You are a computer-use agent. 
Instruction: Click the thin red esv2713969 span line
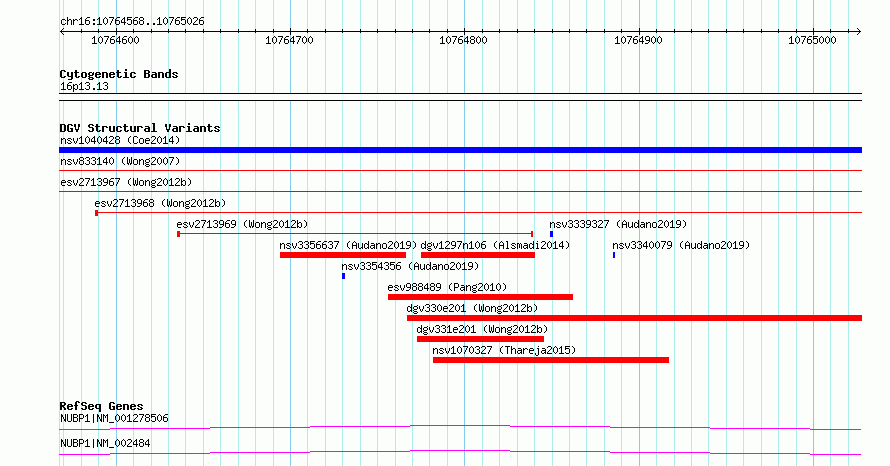click(x=355, y=234)
